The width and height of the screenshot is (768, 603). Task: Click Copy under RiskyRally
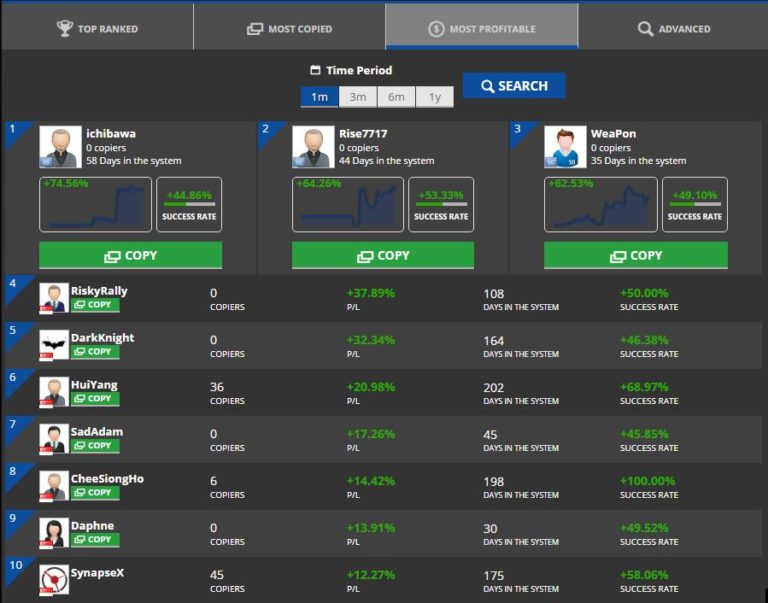(x=95, y=305)
